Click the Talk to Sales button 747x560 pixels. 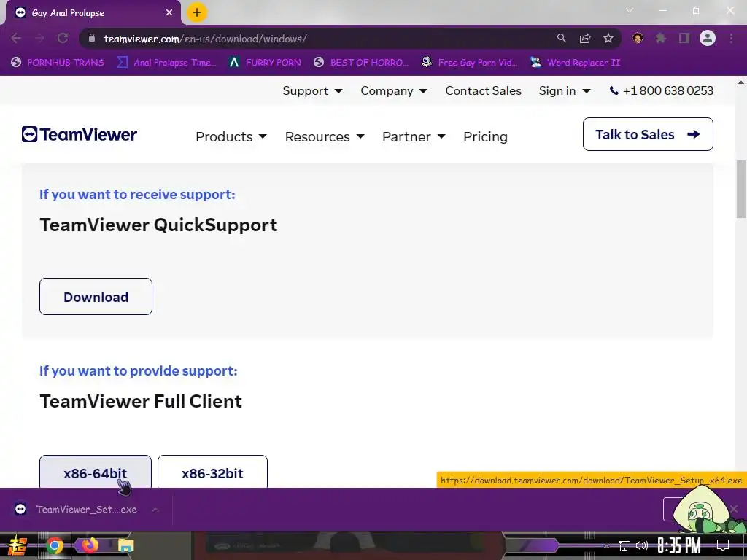648,134
